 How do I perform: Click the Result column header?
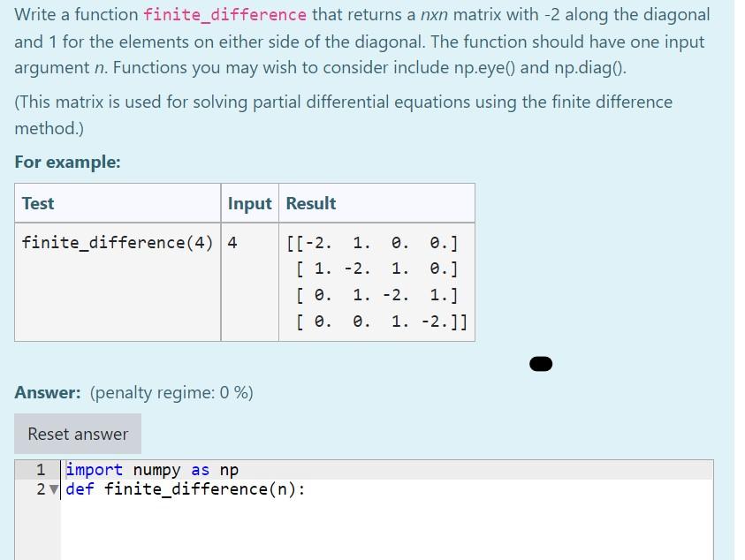[x=308, y=203]
